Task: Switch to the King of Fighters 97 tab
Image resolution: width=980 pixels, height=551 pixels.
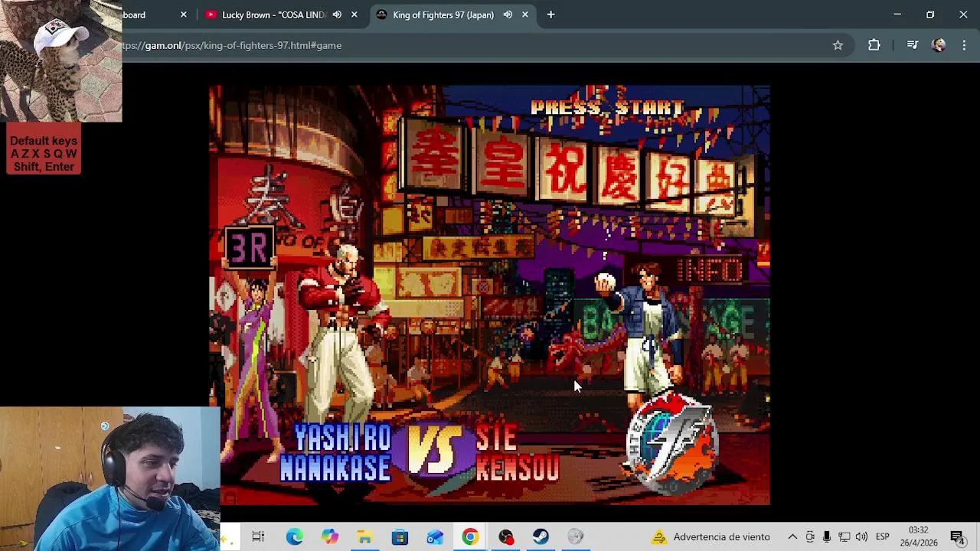Action: [x=443, y=15]
